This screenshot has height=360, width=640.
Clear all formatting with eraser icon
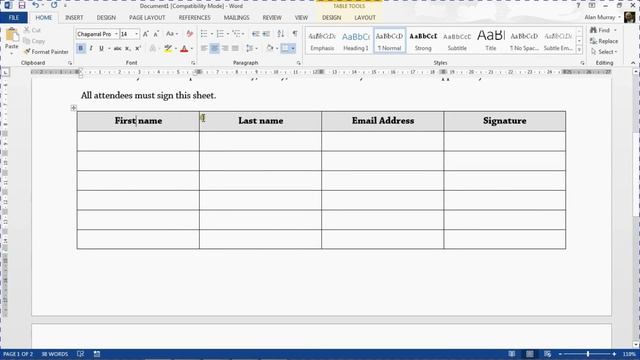[189, 34]
